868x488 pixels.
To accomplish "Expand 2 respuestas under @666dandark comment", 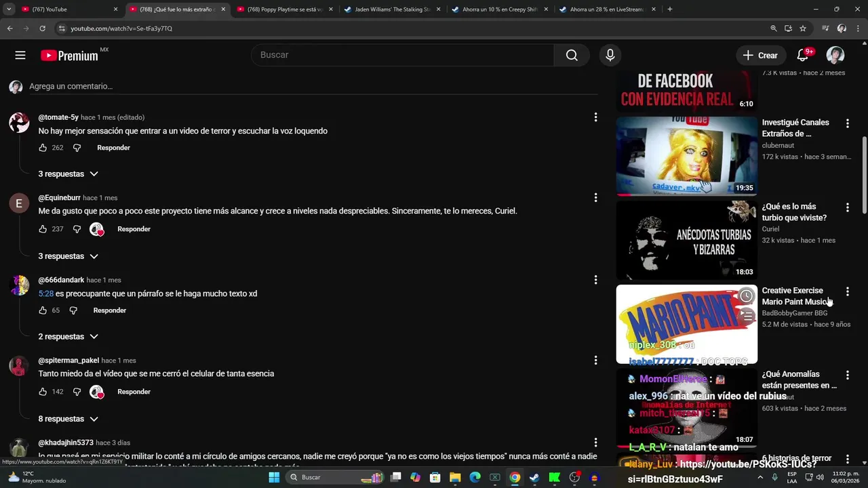I will pos(68,337).
